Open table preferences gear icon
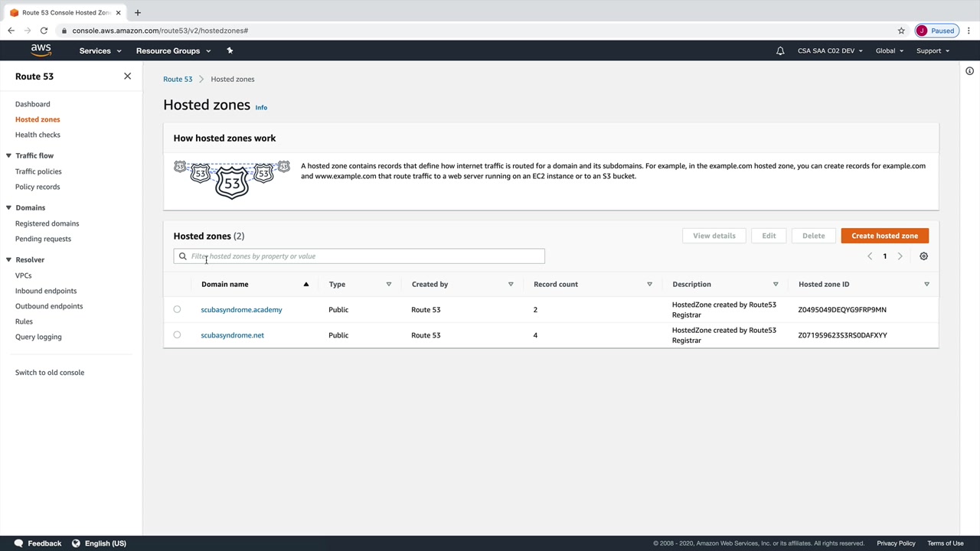This screenshot has width=980, height=551. pos(923,256)
